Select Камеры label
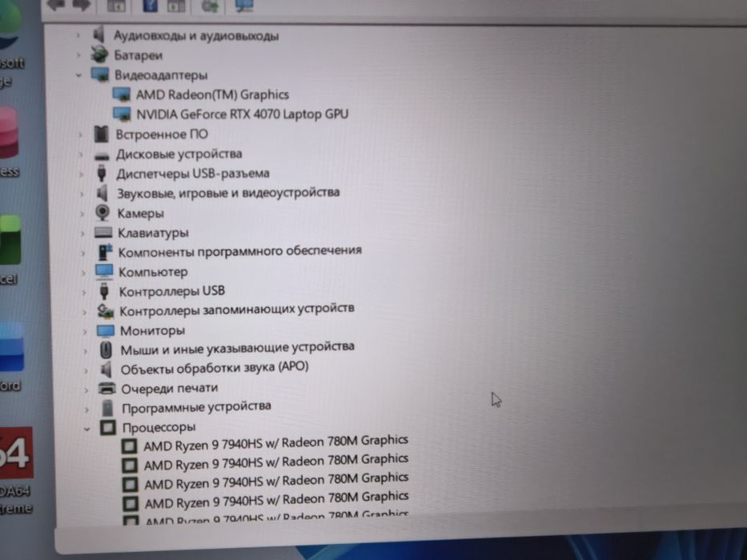The image size is (747, 560). [x=141, y=214]
